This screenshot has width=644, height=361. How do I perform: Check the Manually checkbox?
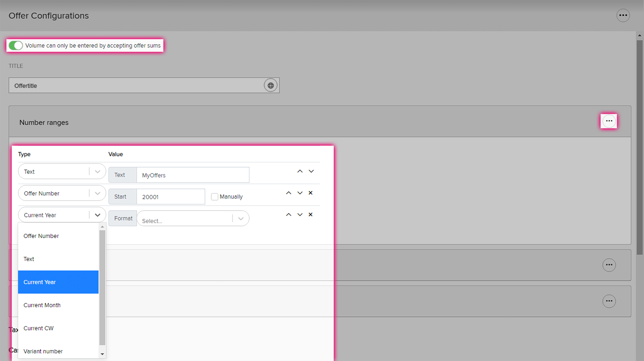tap(214, 197)
